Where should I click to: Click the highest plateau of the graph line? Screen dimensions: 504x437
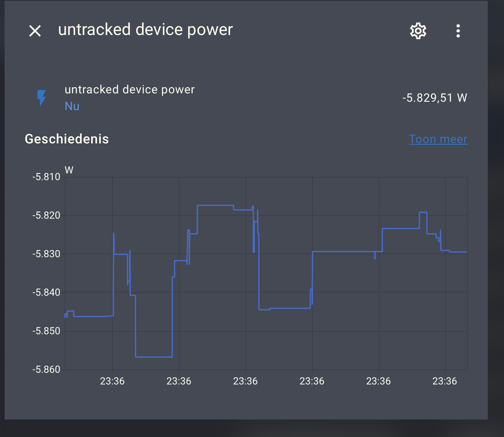pos(215,205)
